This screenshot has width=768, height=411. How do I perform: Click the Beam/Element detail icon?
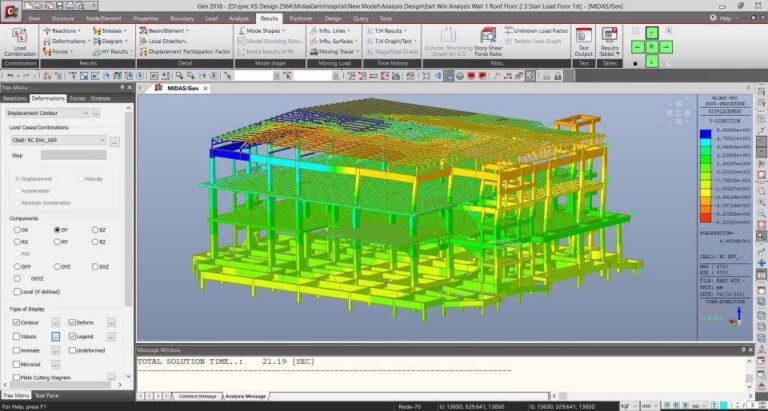168,31
